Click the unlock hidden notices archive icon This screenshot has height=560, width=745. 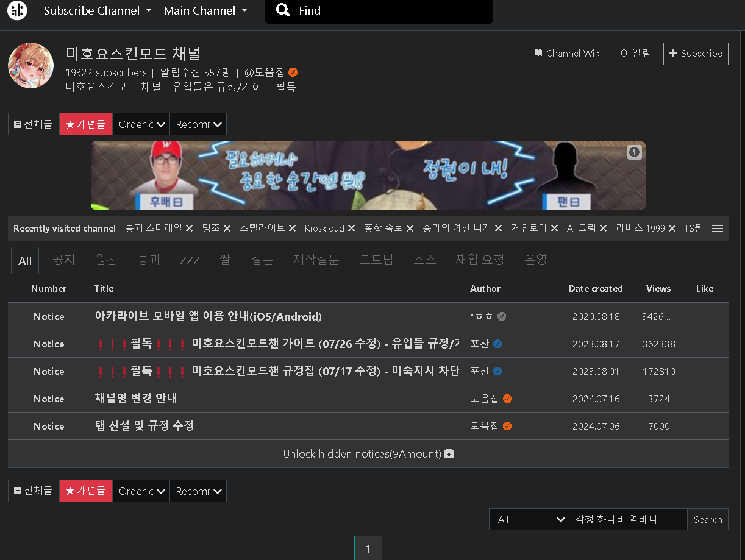pyautogui.click(x=449, y=454)
